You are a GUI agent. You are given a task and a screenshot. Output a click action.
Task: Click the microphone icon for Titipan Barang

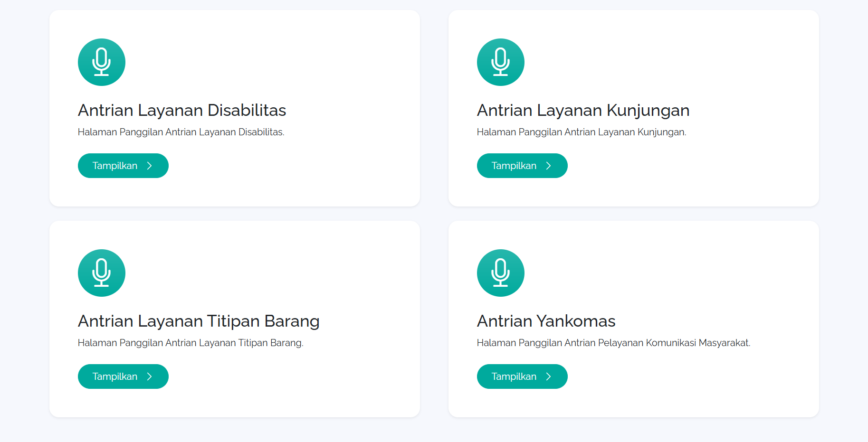[x=102, y=273]
